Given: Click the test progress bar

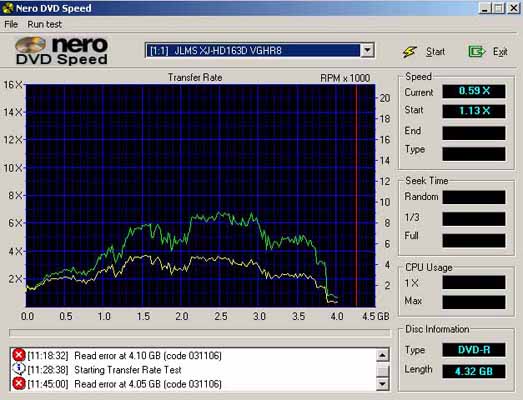Looking at the screenshot, I should coord(199,333).
